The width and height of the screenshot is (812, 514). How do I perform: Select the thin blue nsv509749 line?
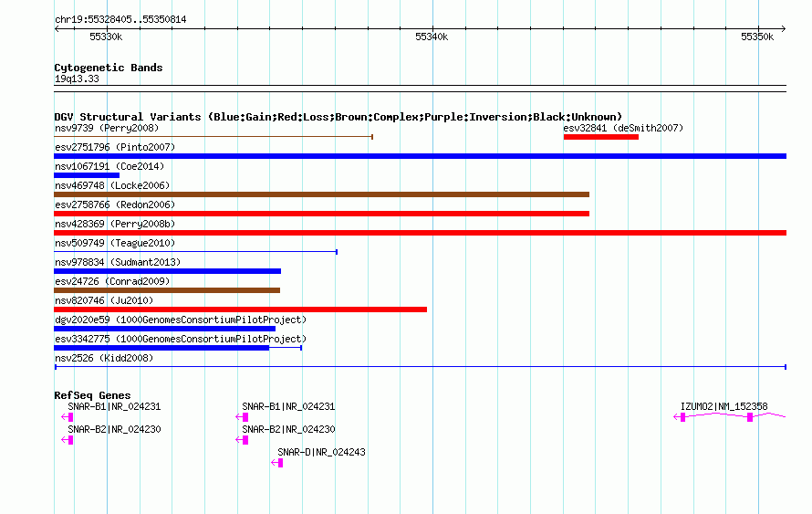coord(196,252)
